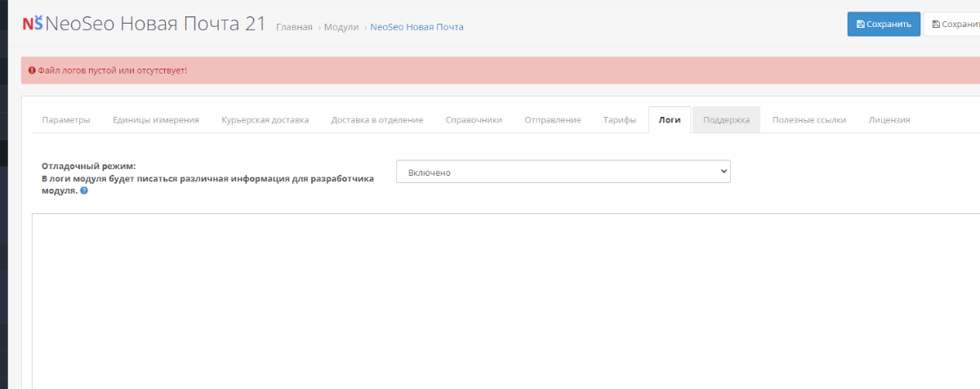
Task: Open the Тарифы tab
Action: click(620, 119)
